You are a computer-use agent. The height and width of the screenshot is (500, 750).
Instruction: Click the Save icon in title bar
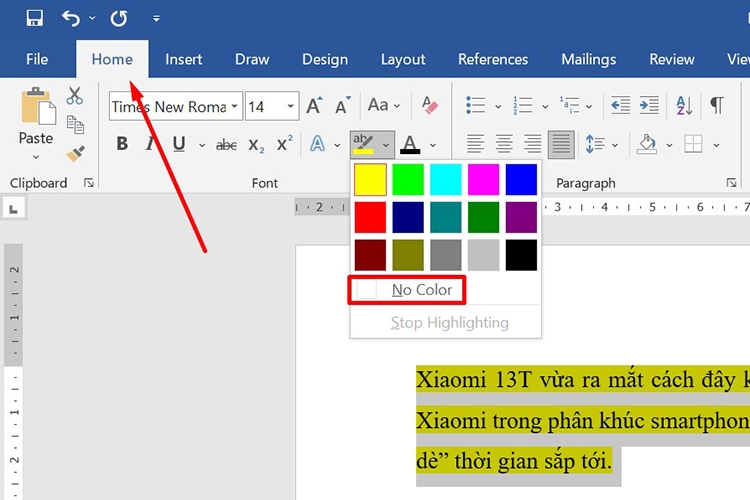pos(34,18)
